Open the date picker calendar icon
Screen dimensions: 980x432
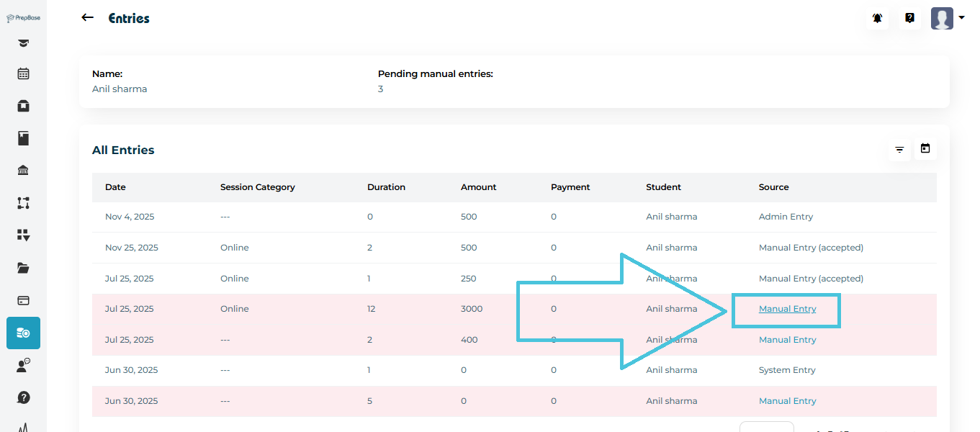(x=925, y=149)
